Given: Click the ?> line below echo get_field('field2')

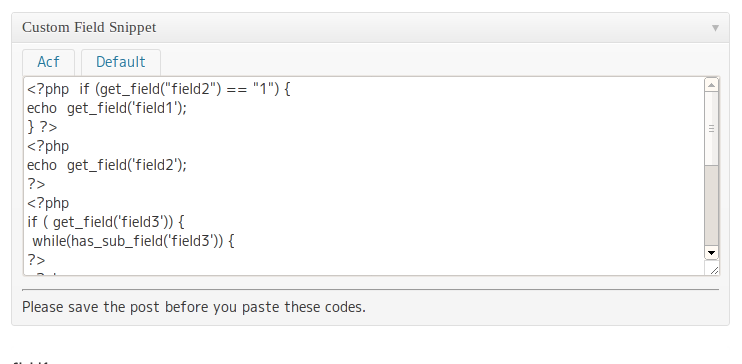Looking at the screenshot, I should (x=36, y=184).
